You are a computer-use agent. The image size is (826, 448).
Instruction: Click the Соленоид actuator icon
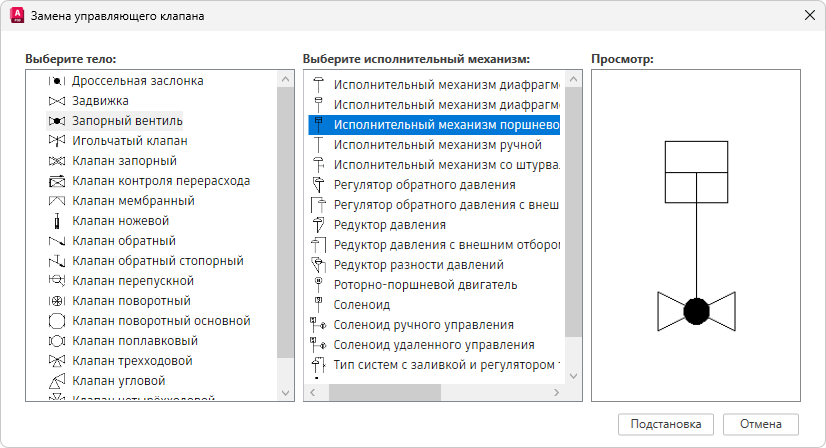(319, 305)
